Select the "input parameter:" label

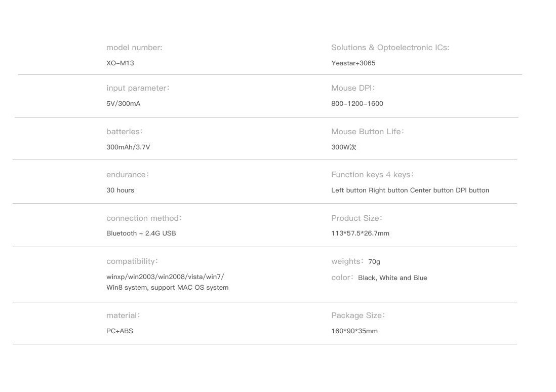[x=138, y=88]
